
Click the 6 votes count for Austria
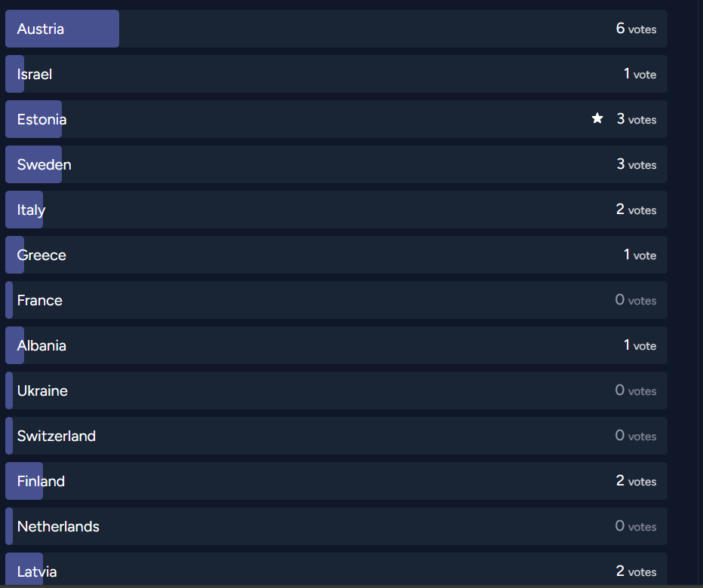(636, 29)
